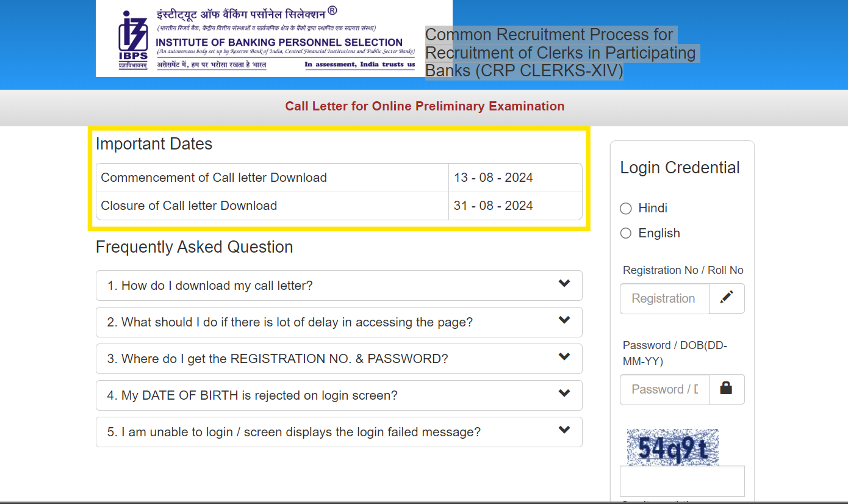Screen dimensions: 848x504
Task: Click the chevron icon on FAQ question 2
Action: coord(564,320)
